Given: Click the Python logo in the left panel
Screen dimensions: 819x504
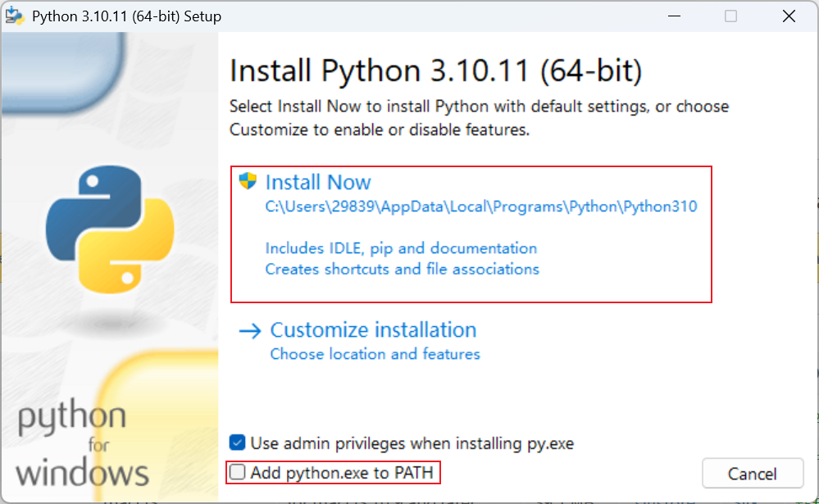Looking at the screenshot, I should tap(110, 229).
